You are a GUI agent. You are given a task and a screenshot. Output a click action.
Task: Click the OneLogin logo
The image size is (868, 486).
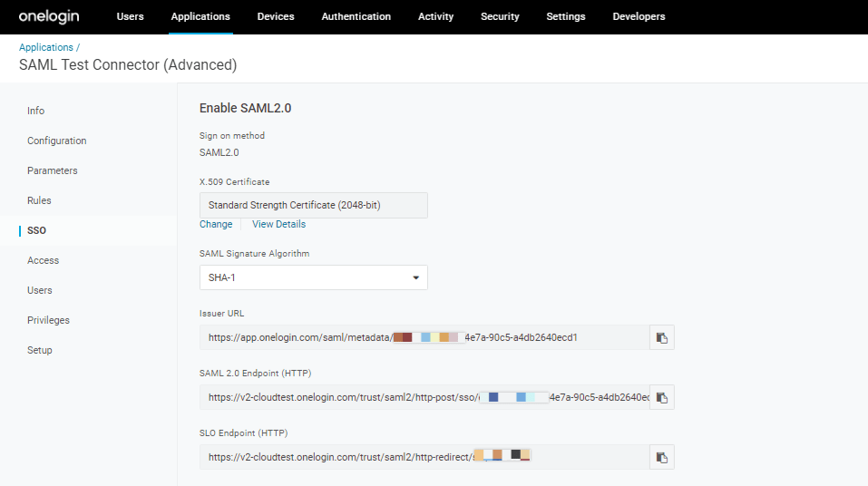49,16
